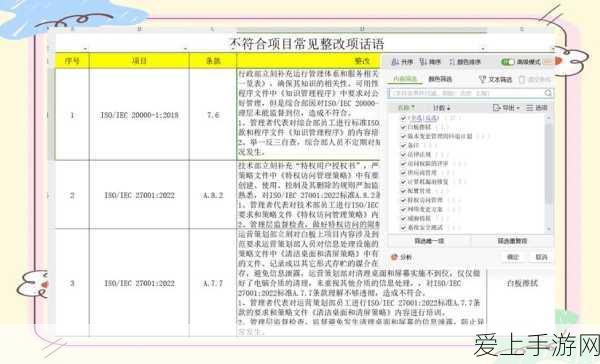Screen dimensions: 600x364
Task: Toggle the (全选) select-all checkbox
Action: pyautogui.click(x=403, y=118)
